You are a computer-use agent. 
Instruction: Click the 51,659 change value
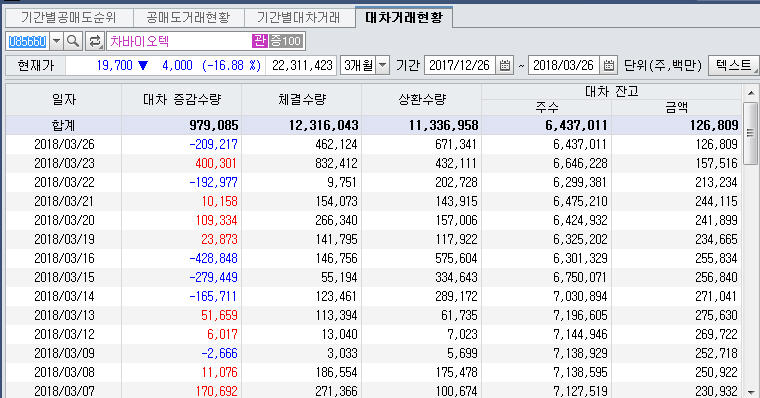[x=219, y=315]
